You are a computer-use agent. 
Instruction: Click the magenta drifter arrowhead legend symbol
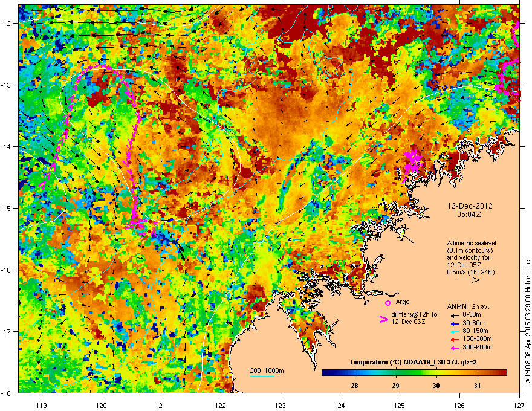(x=383, y=319)
